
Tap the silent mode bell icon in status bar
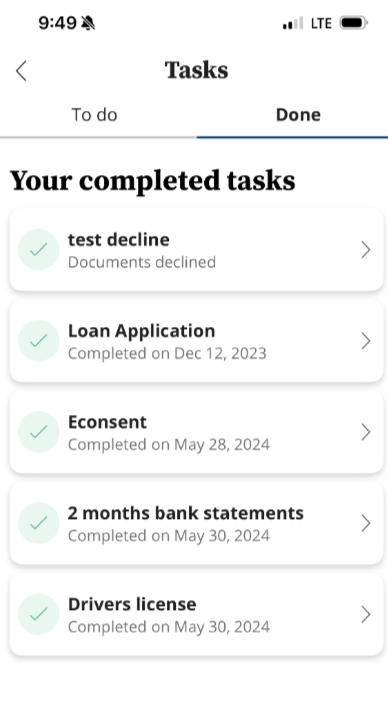tap(88, 23)
